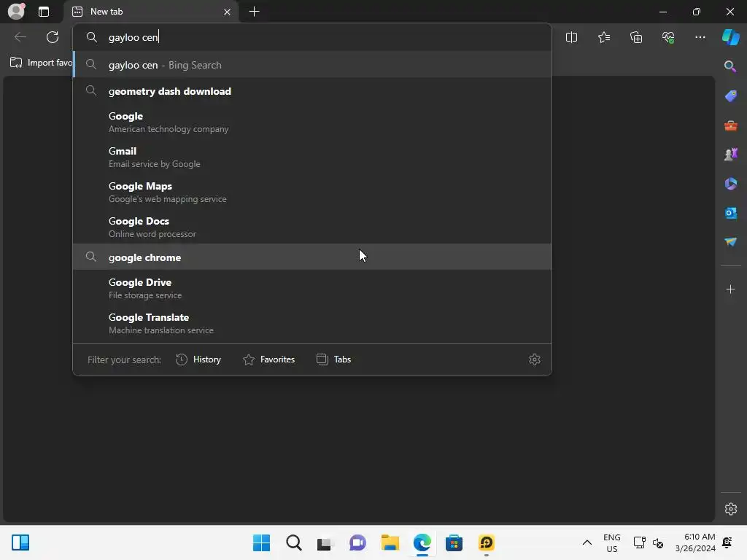Screen dimensions: 747x560
Task: Open the Favorites star toolbar icon
Action: tap(603, 37)
